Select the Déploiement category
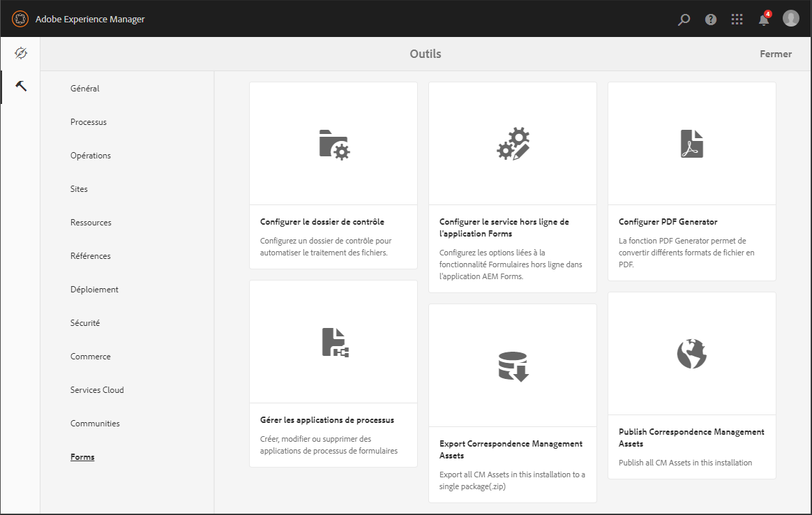Screen dimensions: 812x515 point(94,290)
